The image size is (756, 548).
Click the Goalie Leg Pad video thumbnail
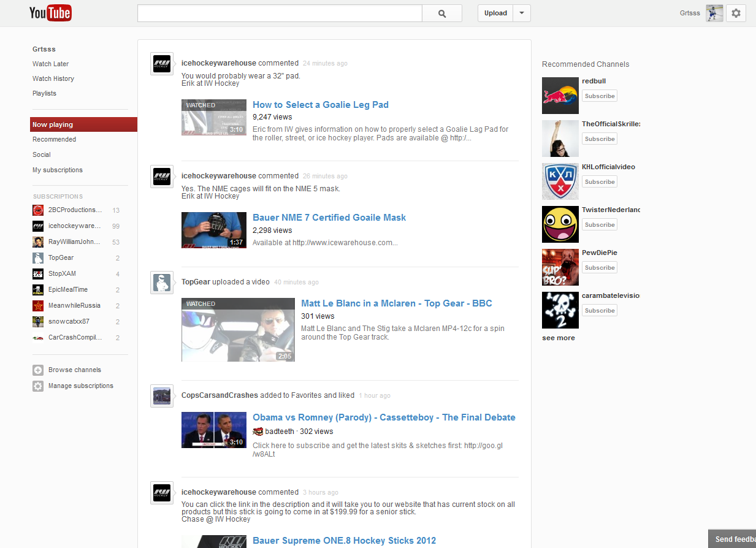[214, 118]
